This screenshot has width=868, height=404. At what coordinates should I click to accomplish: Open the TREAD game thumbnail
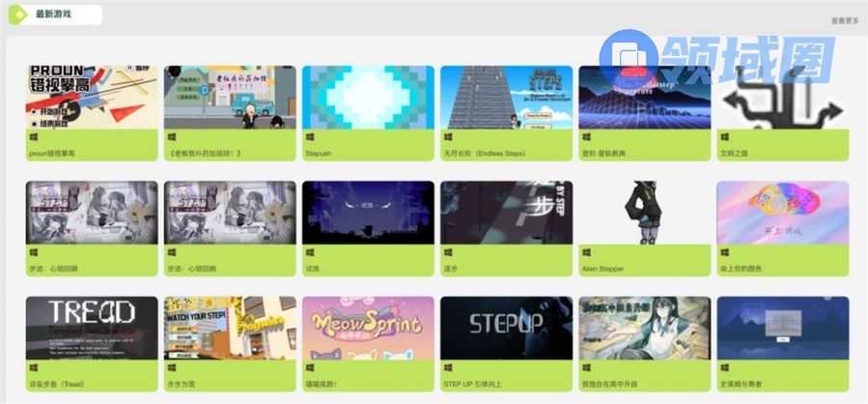coord(92,328)
